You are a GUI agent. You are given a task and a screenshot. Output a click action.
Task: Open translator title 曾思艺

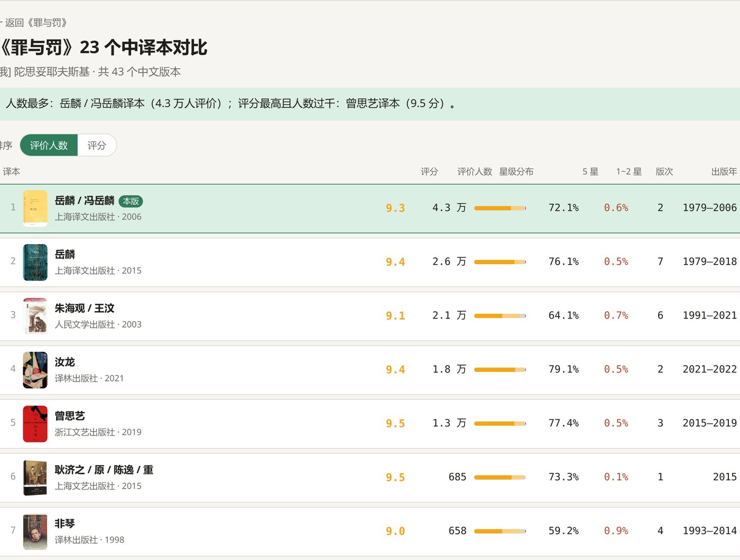click(x=70, y=416)
